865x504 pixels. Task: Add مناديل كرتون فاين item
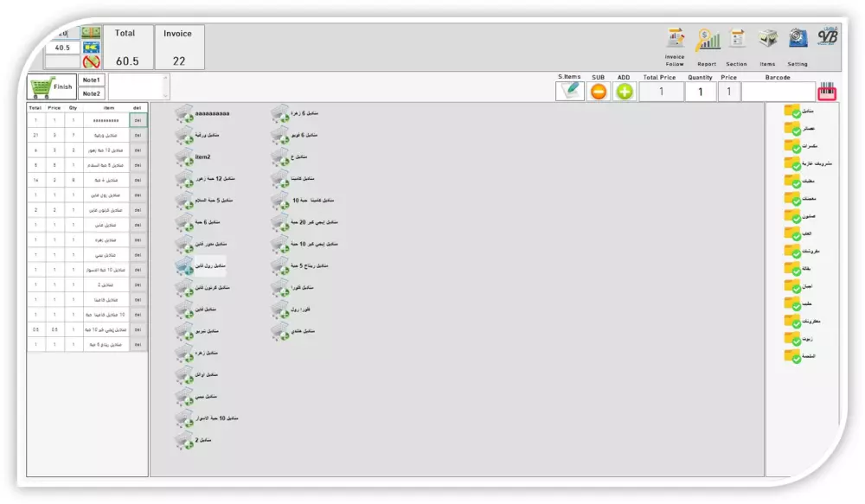(203, 287)
